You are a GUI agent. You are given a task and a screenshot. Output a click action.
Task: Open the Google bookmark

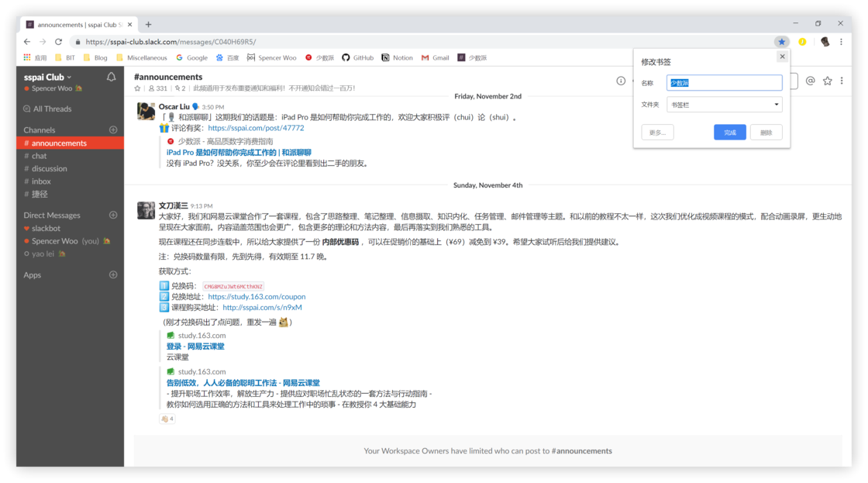point(192,57)
